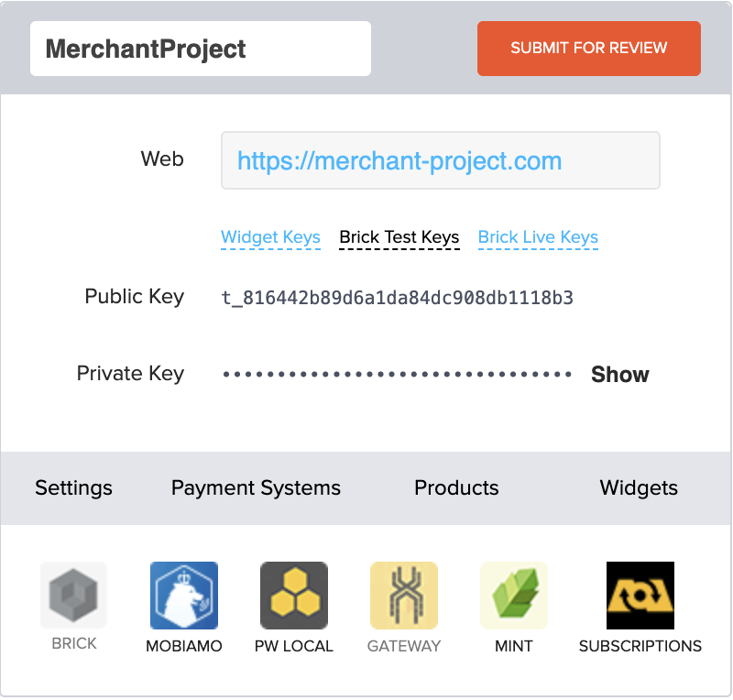Screen dimensions: 733x700
Task: Click the Submit for Review button
Action: pyautogui.click(x=588, y=49)
